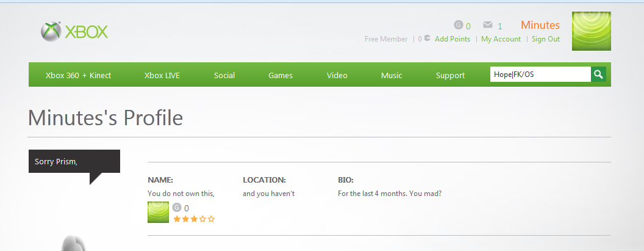Viewport: 644px width, 251px height.
Task: Click the small gamerpic under NAME
Action: point(158,213)
